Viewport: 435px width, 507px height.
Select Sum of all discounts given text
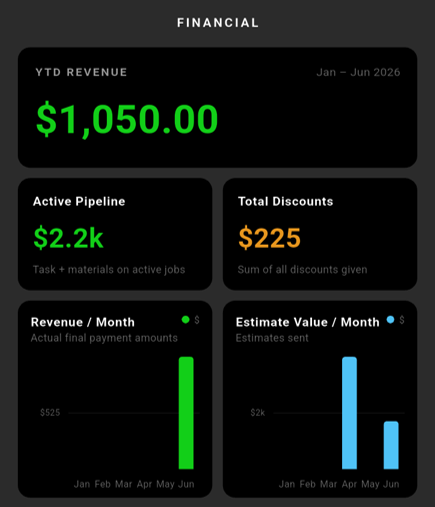coord(302,269)
